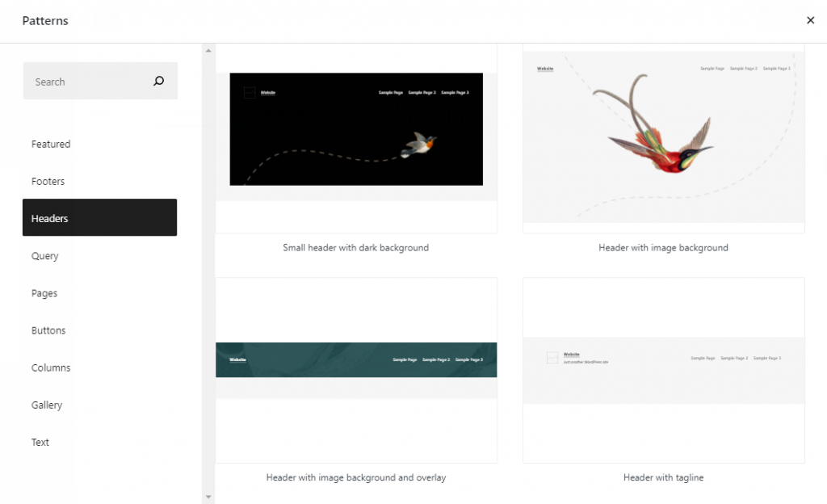Choose the Header with image background and overlay pattern
This screenshot has width=827, height=504.
(x=356, y=360)
